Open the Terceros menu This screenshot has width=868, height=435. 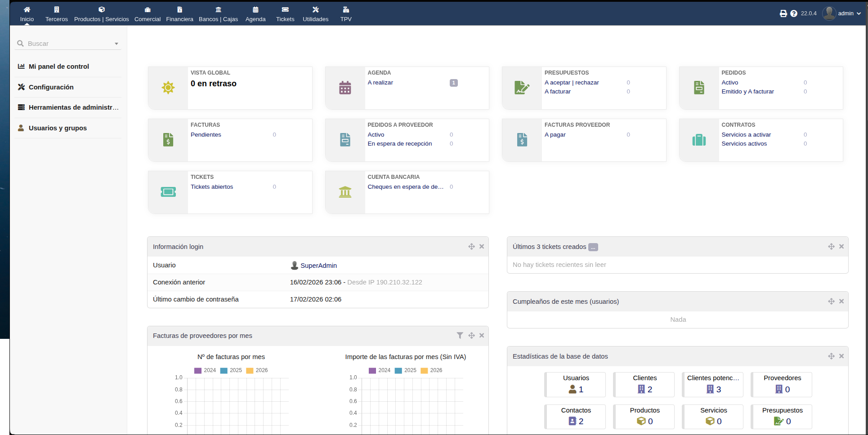click(57, 14)
